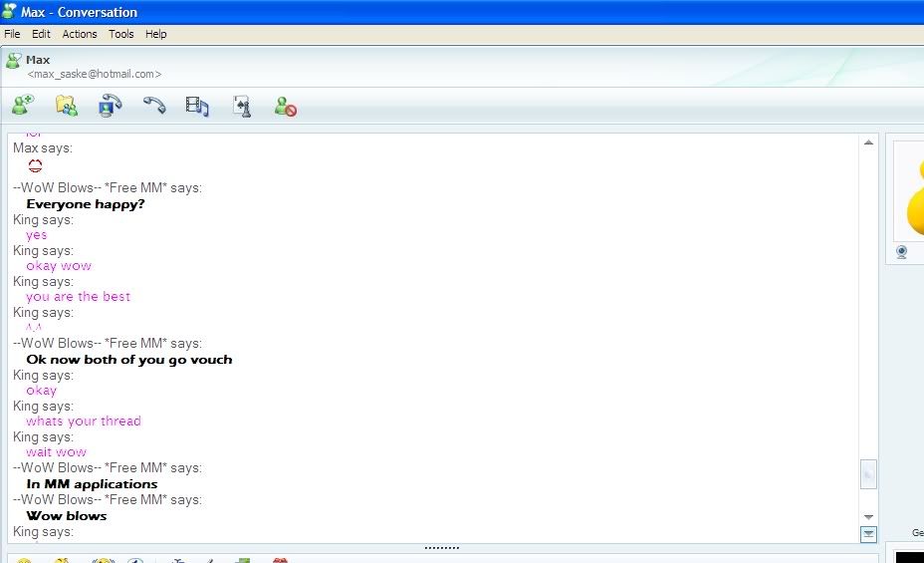Image resolution: width=924 pixels, height=563 pixels.
Task: Open the activities film and music icon
Action: [197, 106]
